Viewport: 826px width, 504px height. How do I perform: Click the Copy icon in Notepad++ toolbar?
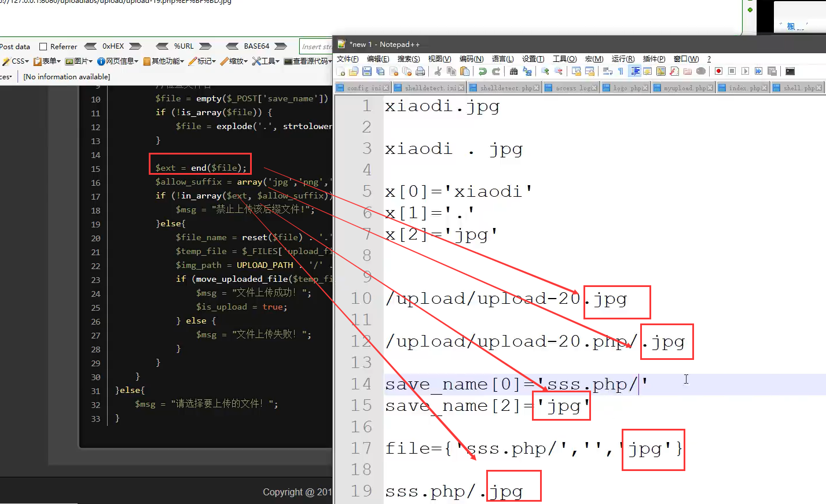click(x=451, y=71)
